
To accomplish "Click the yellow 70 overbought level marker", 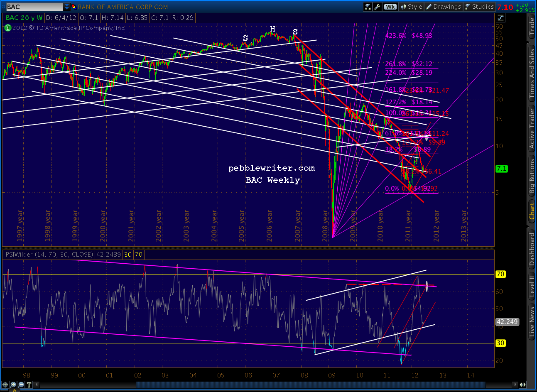I will (501, 274).
